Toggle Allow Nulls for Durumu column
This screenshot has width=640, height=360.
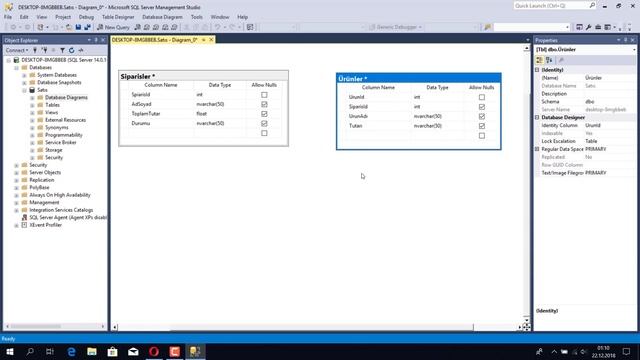264,123
